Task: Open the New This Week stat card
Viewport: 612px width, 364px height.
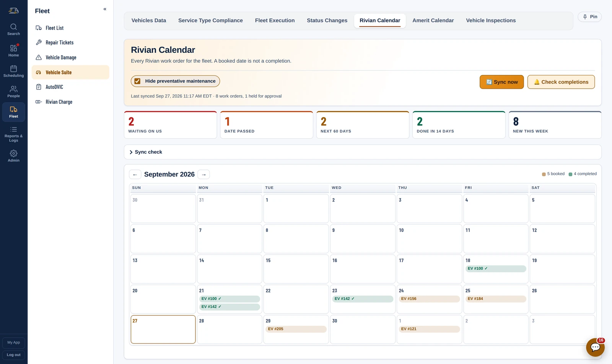Action: (555, 125)
